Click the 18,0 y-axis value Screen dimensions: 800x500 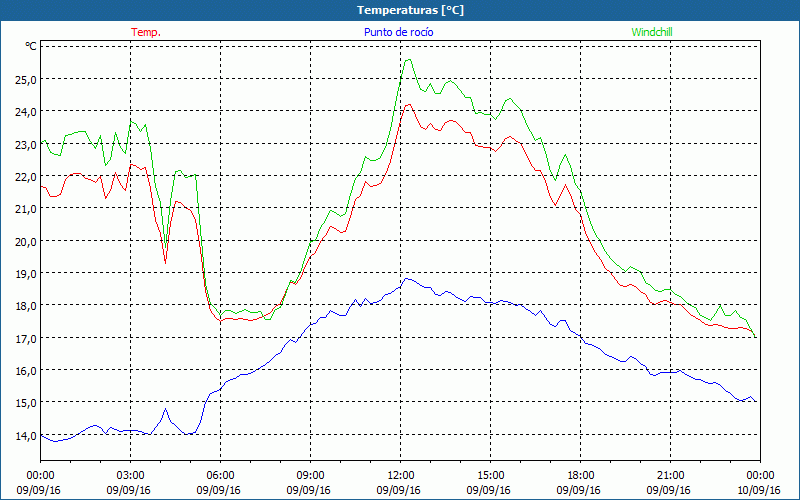click(x=27, y=306)
